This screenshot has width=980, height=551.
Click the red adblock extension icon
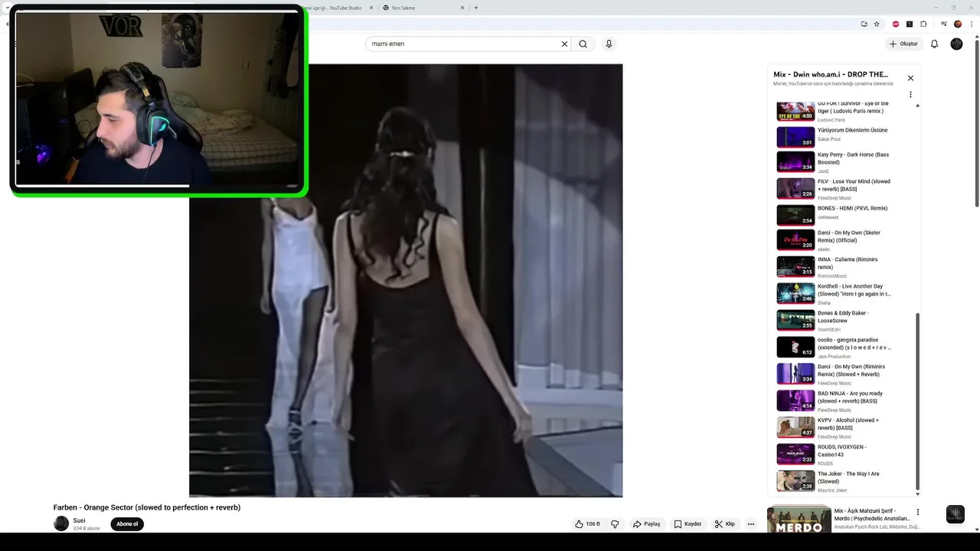[x=896, y=24]
